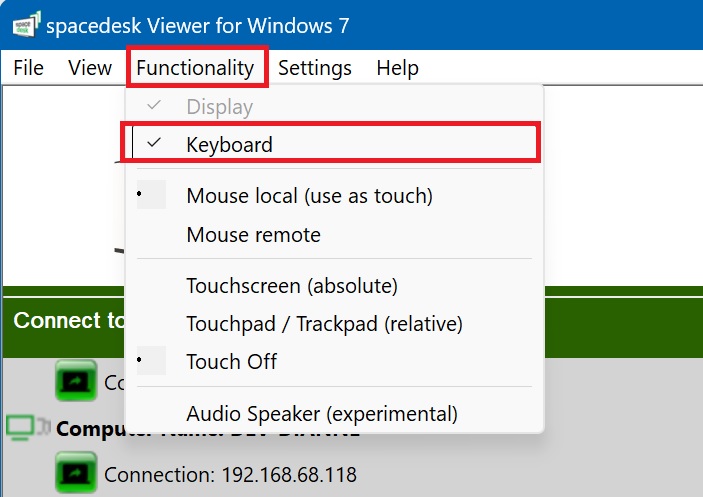Select Connection: 192.168.68.118 entry
Image resolution: width=703 pixels, height=497 pixels.
(230, 475)
